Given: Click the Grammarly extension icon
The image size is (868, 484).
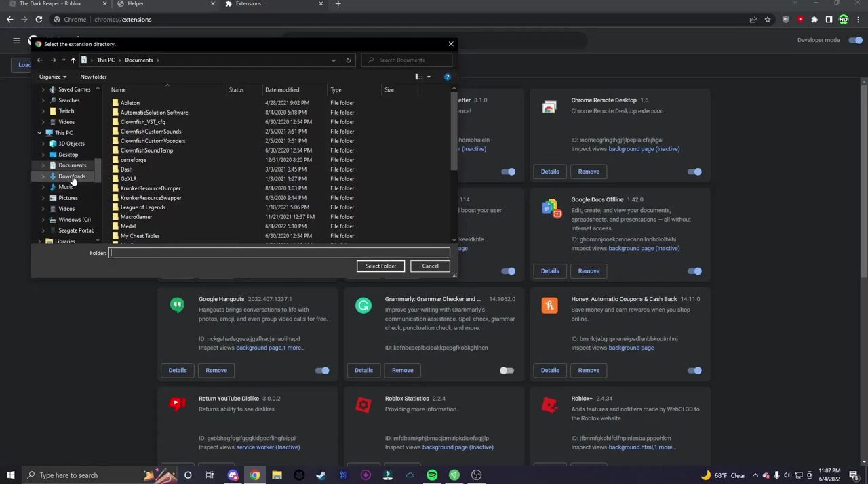Looking at the screenshot, I should click(363, 306).
